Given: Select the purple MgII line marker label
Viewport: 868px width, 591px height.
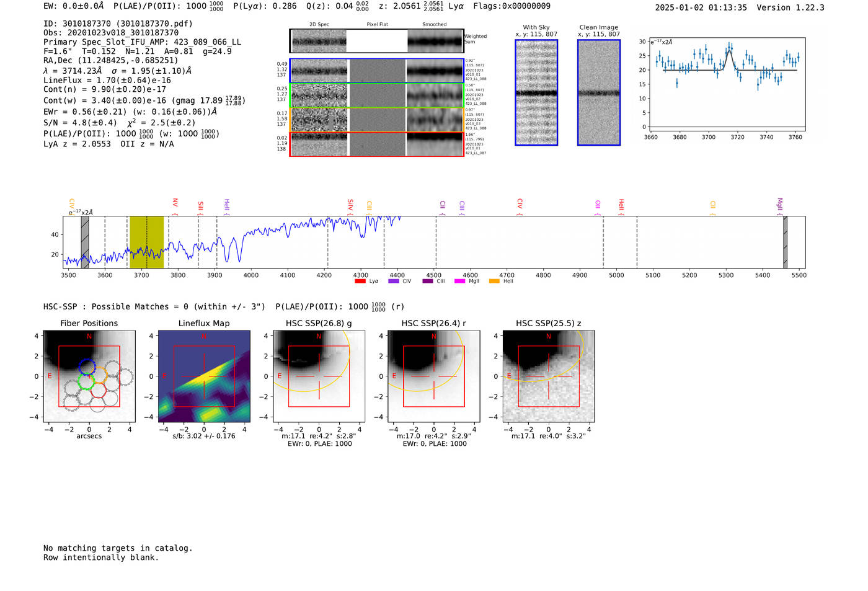Looking at the screenshot, I should tap(780, 205).
